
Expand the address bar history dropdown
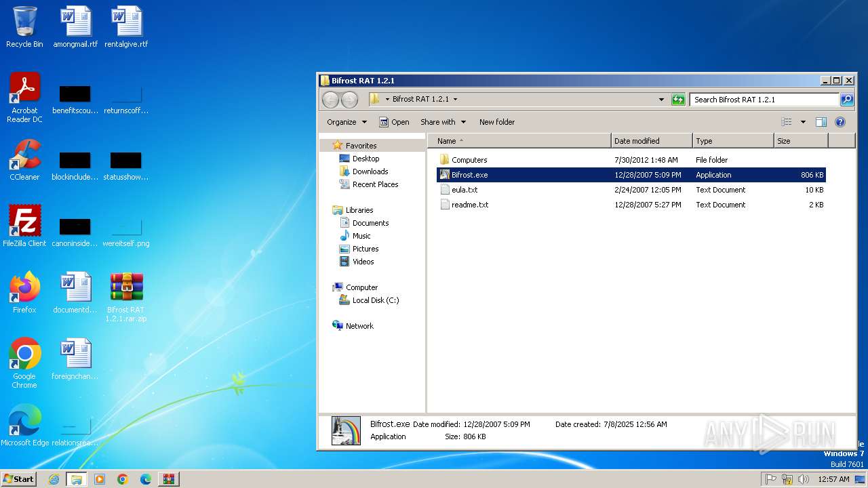coord(662,100)
